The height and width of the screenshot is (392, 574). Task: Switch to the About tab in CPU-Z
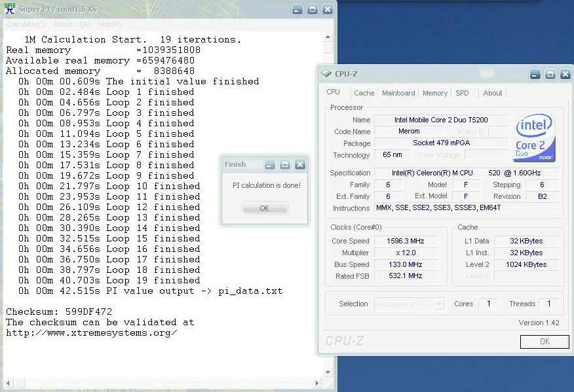[x=492, y=93]
